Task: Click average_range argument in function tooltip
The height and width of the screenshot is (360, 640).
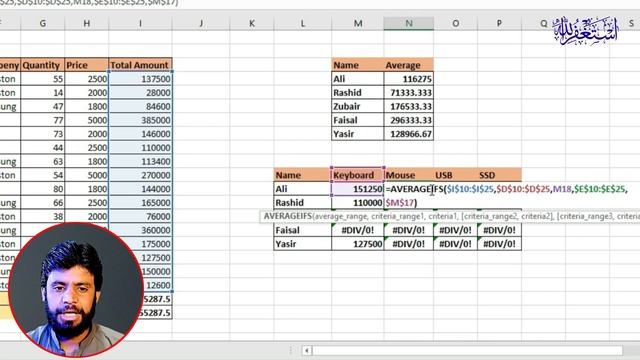Action: click(x=341, y=216)
